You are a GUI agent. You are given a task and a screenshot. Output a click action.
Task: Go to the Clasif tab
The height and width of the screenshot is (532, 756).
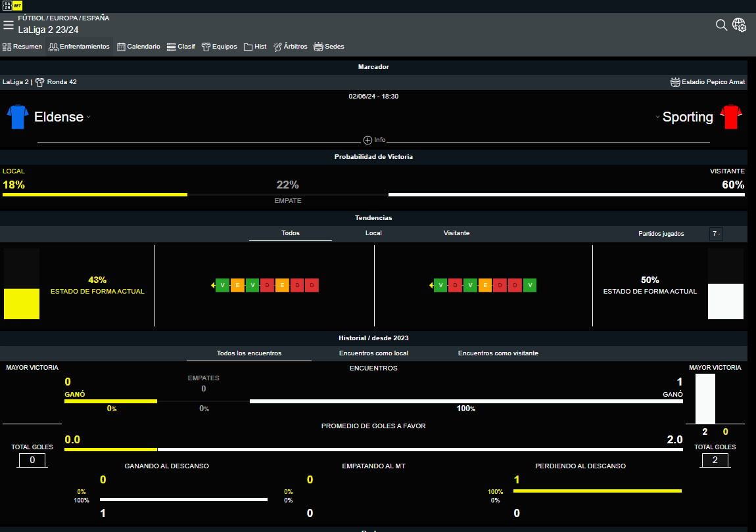coord(181,47)
